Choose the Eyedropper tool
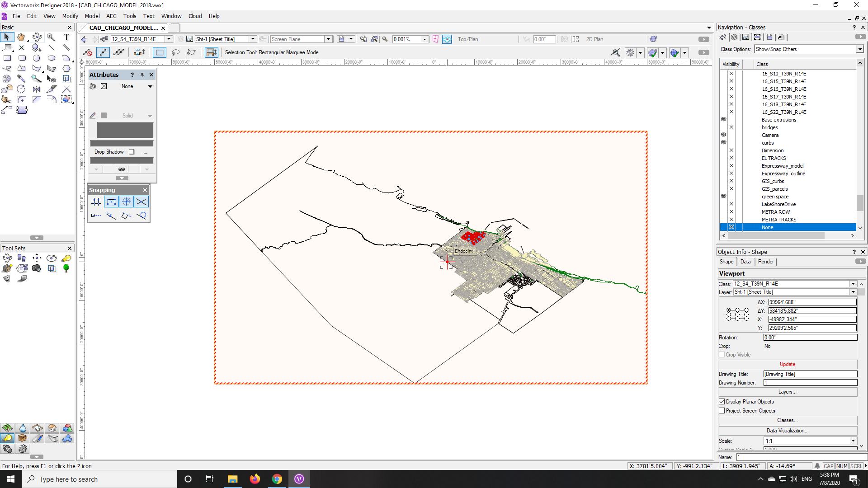Image resolution: width=868 pixels, height=488 pixels. click(22, 79)
